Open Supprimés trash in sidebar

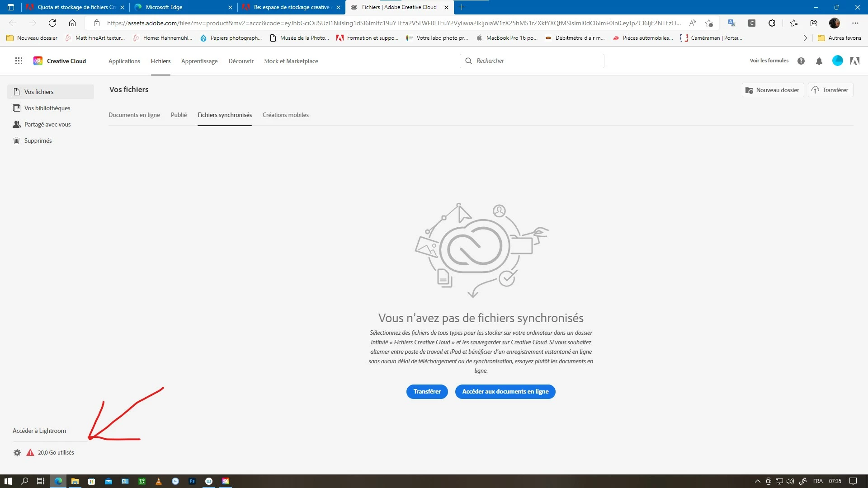click(x=38, y=141)
